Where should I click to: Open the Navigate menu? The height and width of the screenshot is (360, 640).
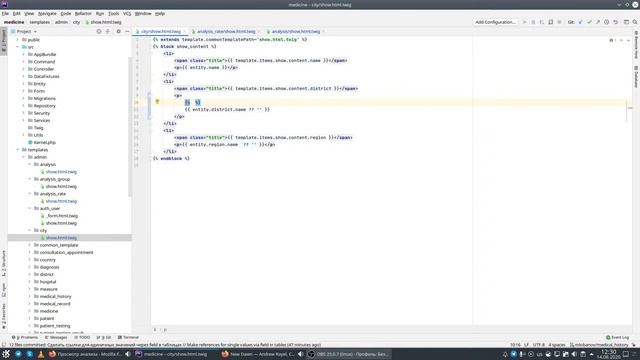(47, 13)
